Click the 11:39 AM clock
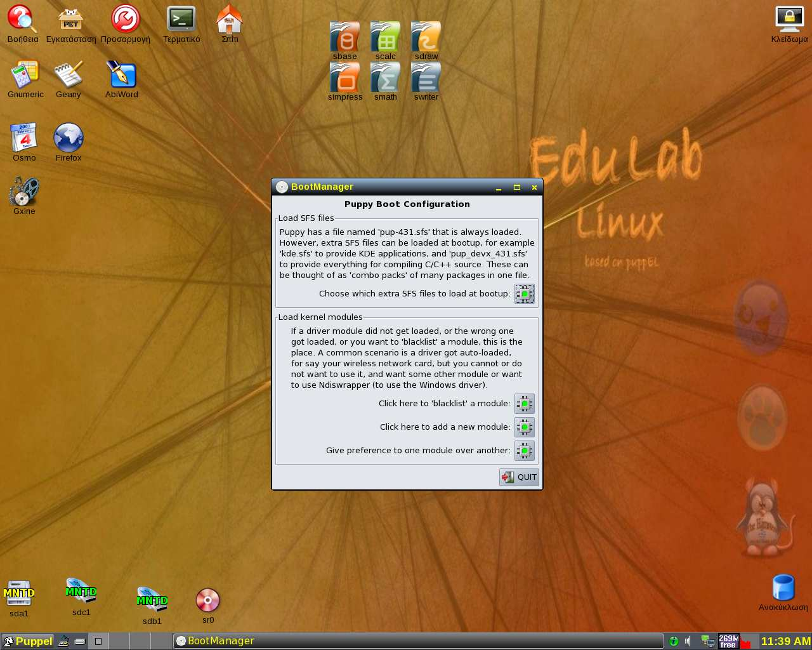Image resolution: width=812 pixels, height=650 pixels. [785, 641]
